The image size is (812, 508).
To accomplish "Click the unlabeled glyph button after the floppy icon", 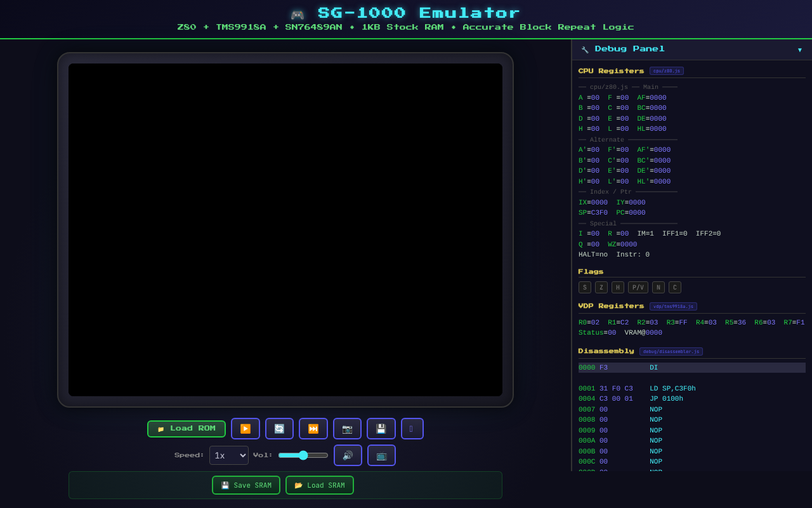I will pos(412,429).
